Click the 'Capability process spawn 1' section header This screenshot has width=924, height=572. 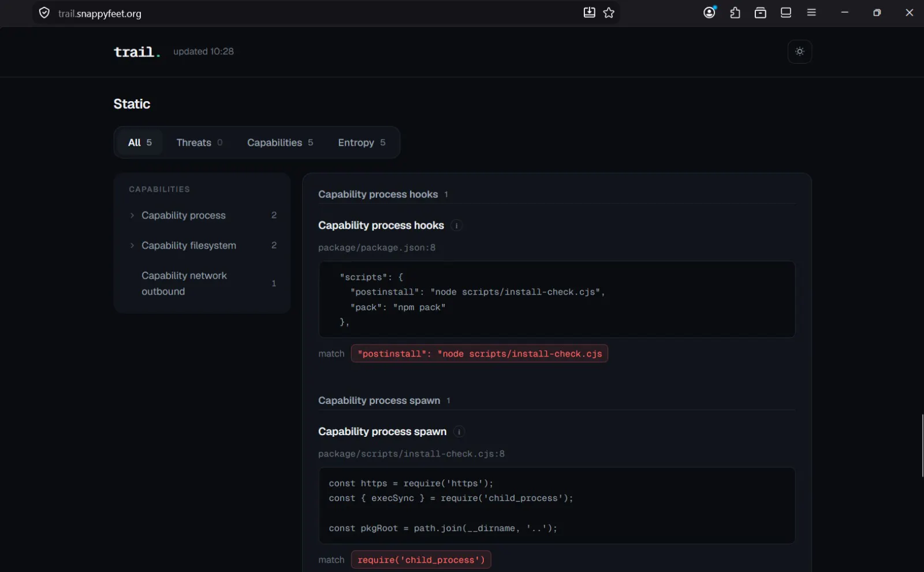[x=384, y=400]
